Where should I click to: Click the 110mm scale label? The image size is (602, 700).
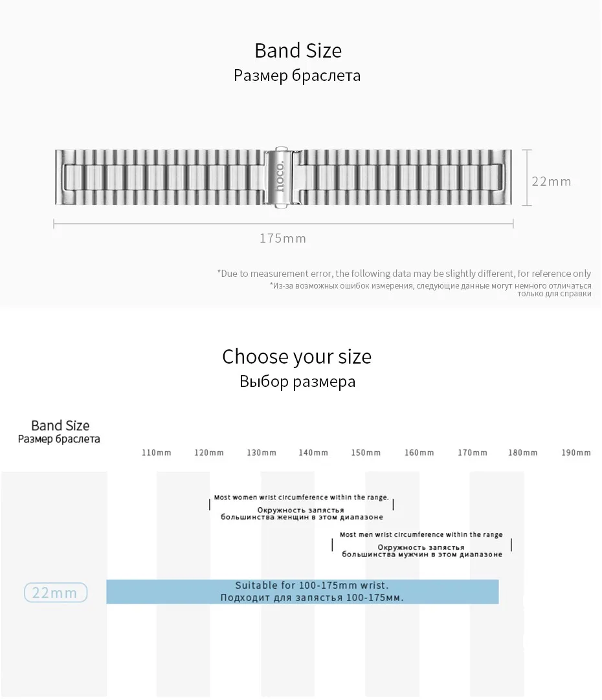click(x=156, y=453)
